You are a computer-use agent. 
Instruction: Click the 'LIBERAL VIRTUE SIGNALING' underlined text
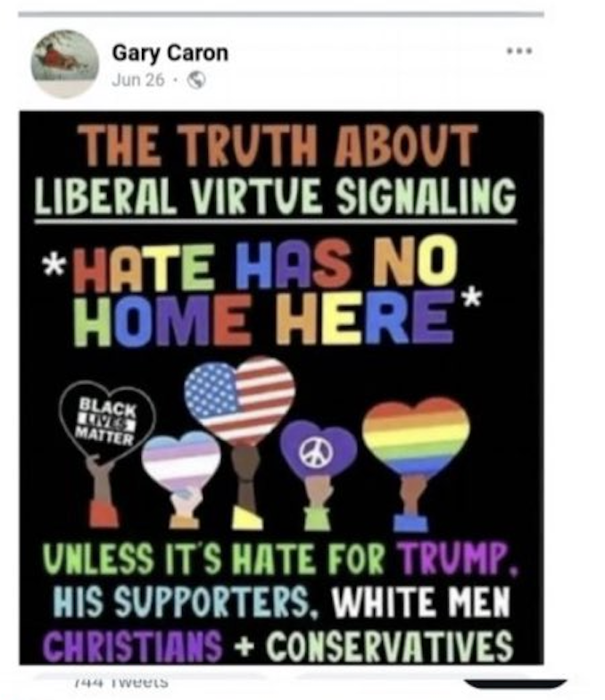click(275, 196)
